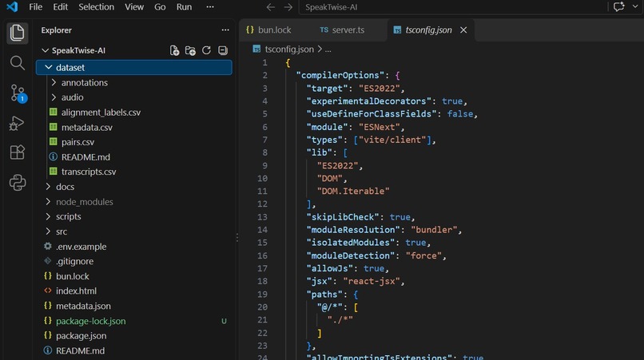
Task: Open Explorer views and more actions menu
Action: click(x=225, y=30)
